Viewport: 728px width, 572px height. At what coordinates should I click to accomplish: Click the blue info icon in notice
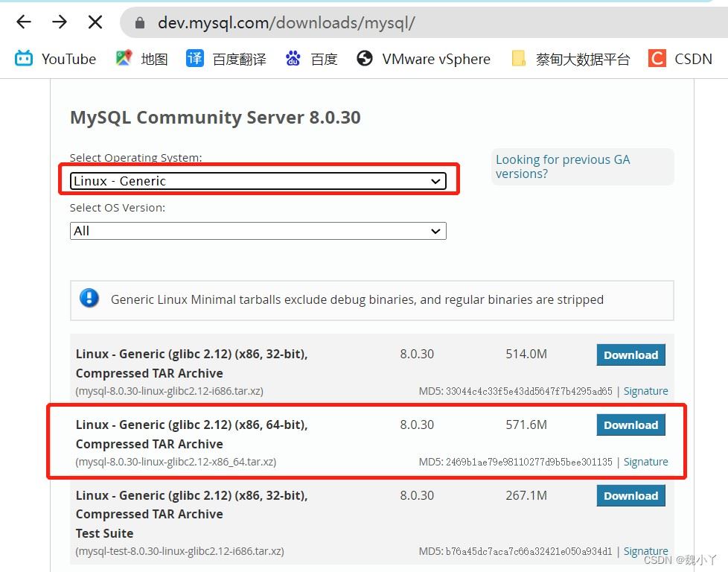click(89, 299)
